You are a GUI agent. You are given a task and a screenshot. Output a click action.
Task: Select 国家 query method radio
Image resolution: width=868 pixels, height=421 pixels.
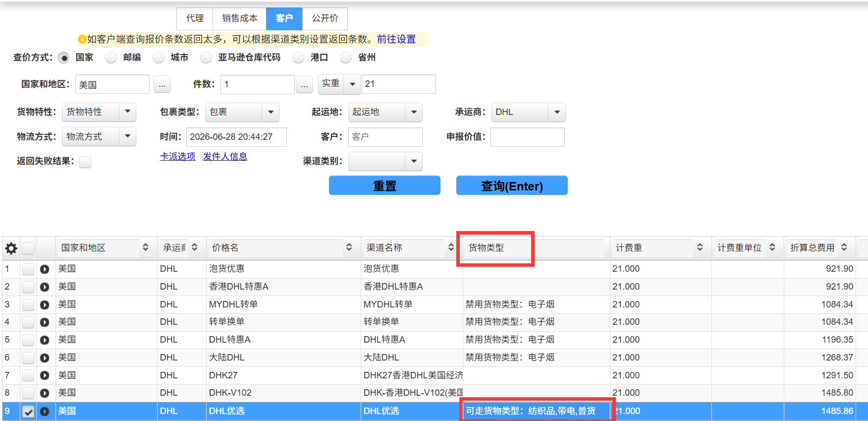pos(63,58)
